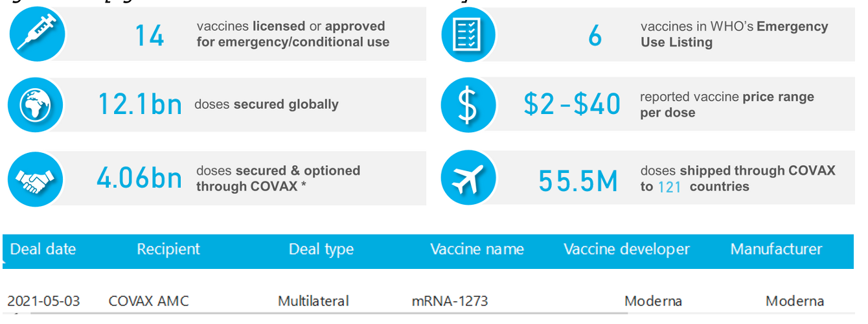868x324 pixels.
Task: Select the handshake COVAX icon
Action: pos(36,179)
